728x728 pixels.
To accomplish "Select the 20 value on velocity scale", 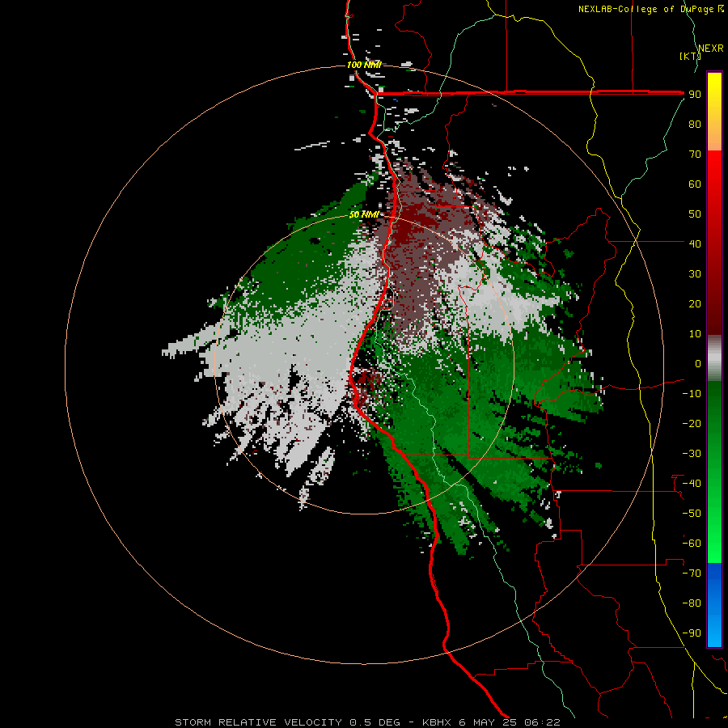I will coord(695,304).
